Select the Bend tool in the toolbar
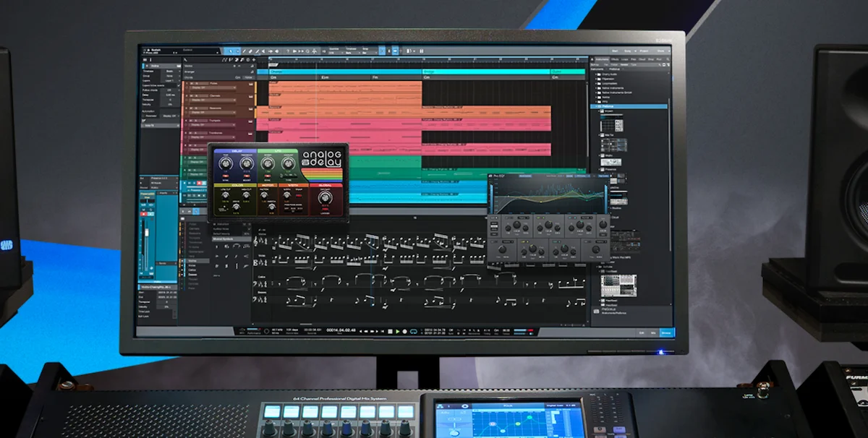Viewport: 868px width, 438px height. click(x=271, y=51)
